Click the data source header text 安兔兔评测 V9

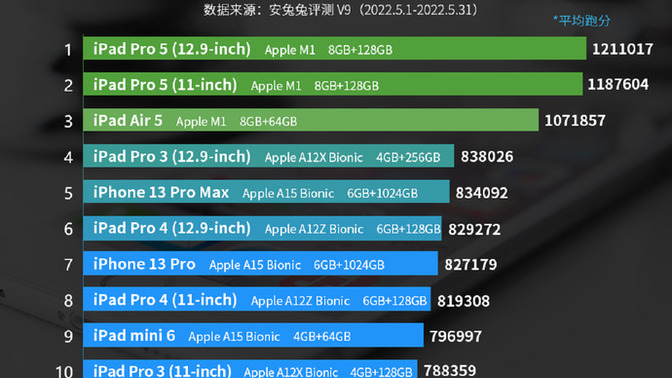[309, 10]
